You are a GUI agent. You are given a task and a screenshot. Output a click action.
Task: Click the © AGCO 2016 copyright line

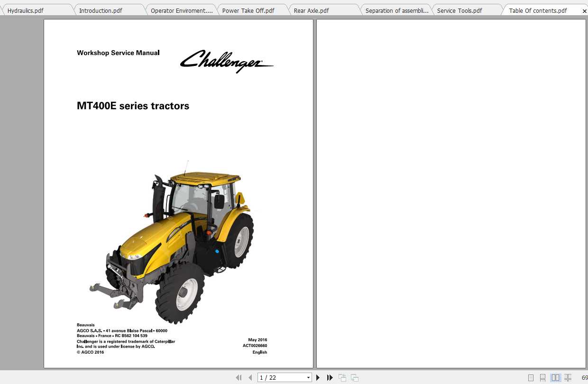[90, 352]
